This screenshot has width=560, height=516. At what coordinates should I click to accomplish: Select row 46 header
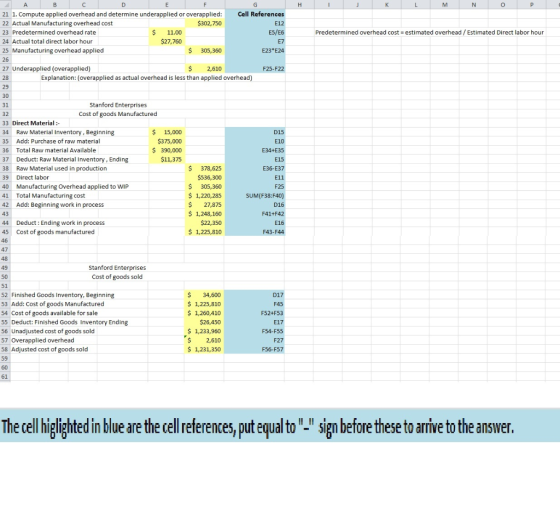pos(5,241)
